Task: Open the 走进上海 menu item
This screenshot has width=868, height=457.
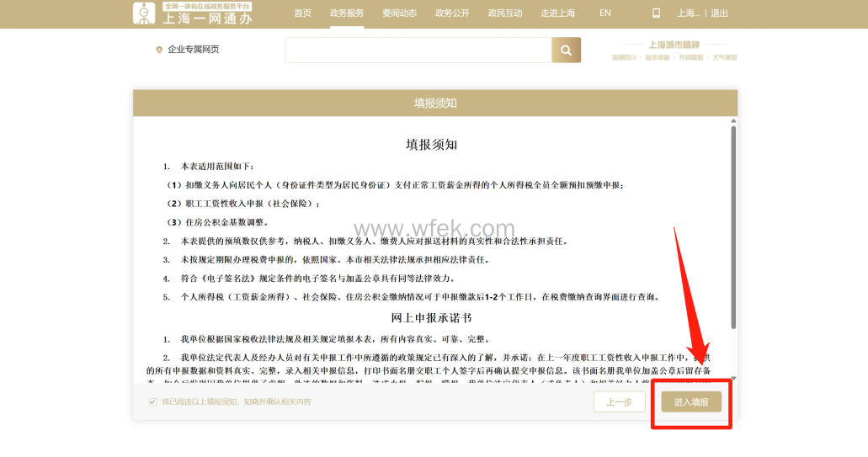Action: (x=557, y=13)
